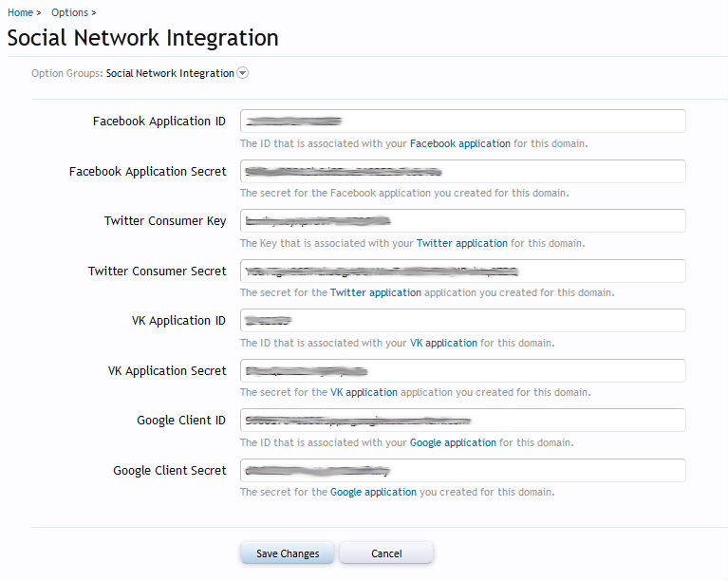Focus the Facebook Application Secret field

pos(462,172)
